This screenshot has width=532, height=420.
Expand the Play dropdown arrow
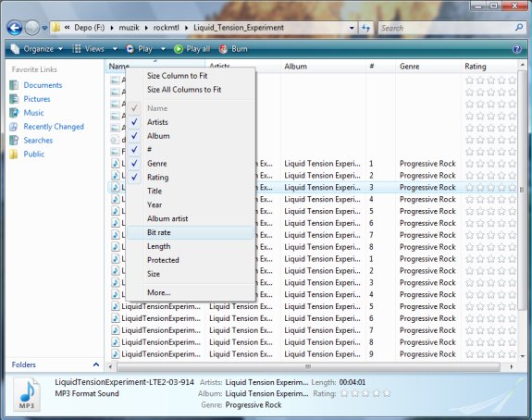point(163,49)
